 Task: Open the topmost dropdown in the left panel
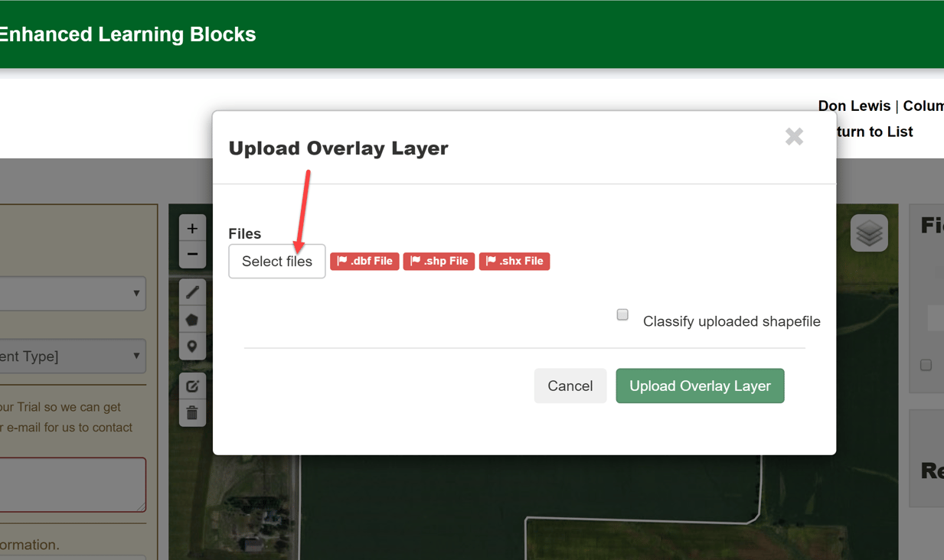(73, 293)
